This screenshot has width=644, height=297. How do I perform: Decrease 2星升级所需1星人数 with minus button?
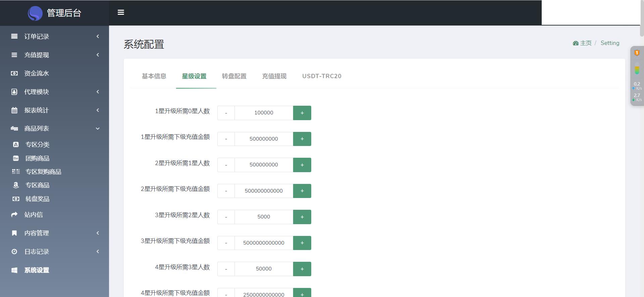click(x=226, y=165)
